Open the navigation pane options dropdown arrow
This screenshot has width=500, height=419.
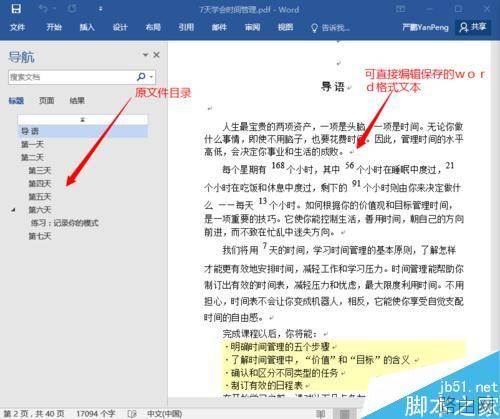pos(145,55)
